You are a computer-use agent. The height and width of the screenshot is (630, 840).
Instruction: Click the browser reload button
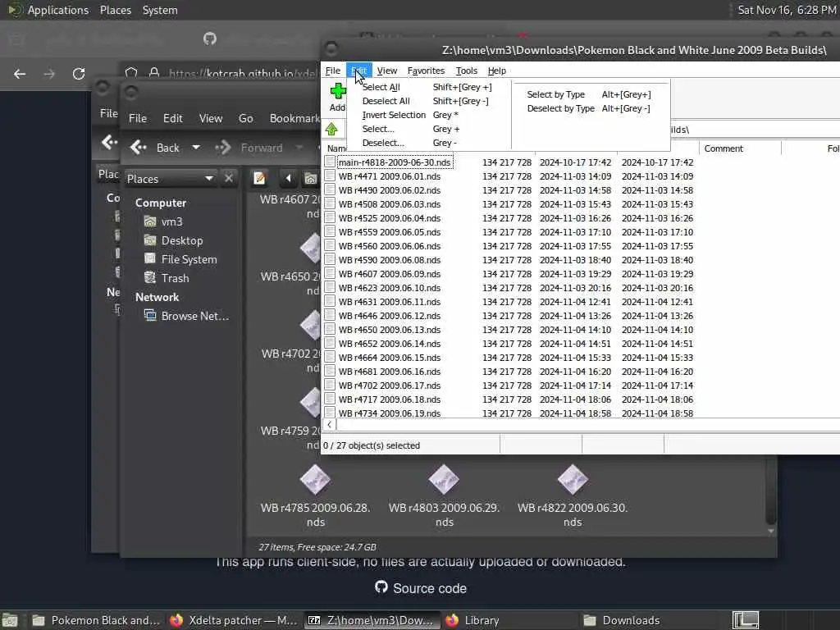pyautogui.click(x=79, y=73)
